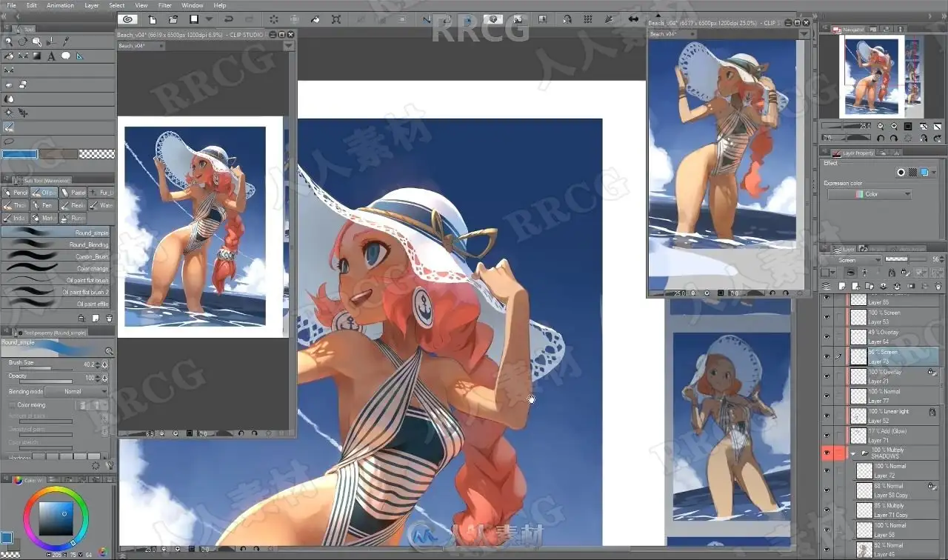Switch to the Pencil sub tool group

coord(15,193)
